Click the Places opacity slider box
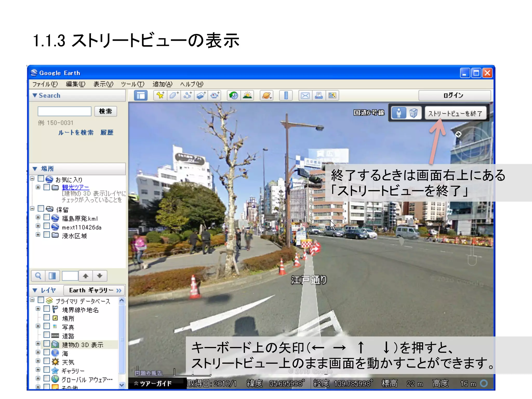The height and width of the screenshot is (399, 532). [x=70, y=276]
